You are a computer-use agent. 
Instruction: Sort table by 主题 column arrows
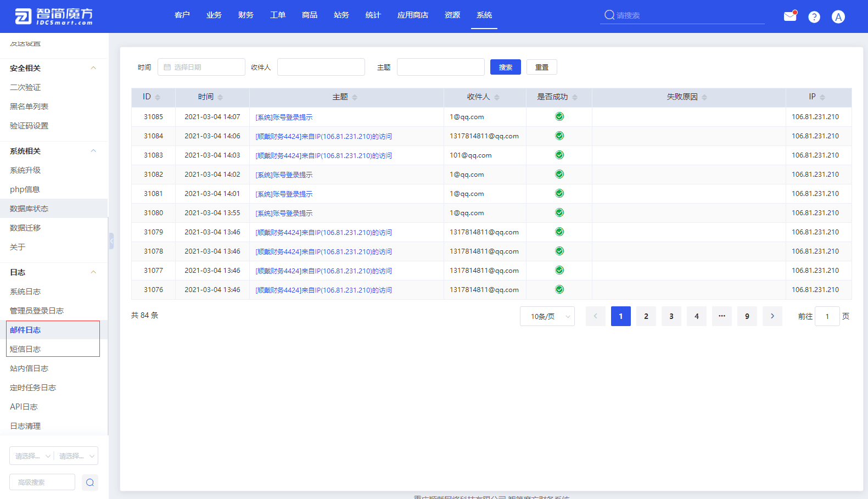coord(355,97)
